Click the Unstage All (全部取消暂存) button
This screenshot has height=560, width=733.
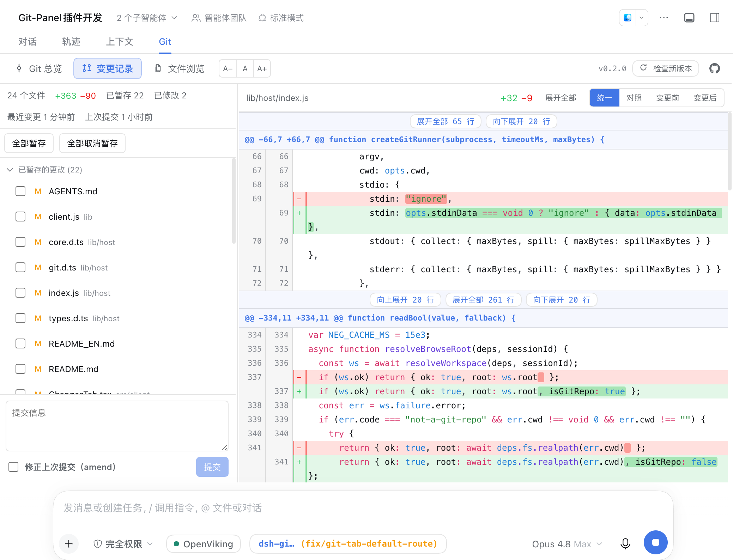pyautogui.click(x=92, y=143)
